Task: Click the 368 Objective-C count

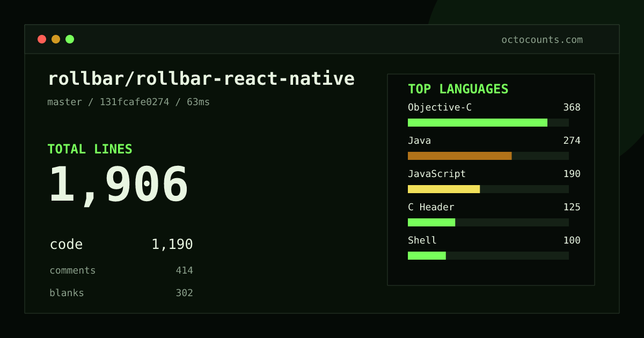Action: pyautogui.click(x=572, y=107)
